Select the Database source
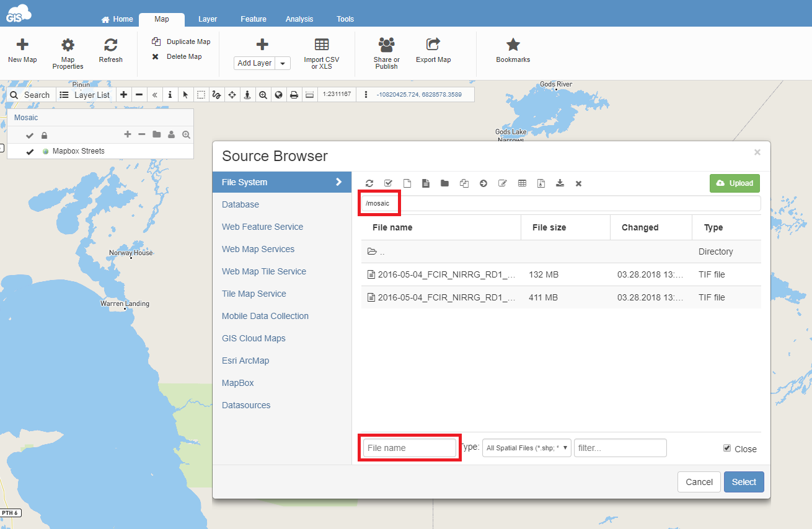The height and width of the screenshot is (529, 812). click(x=241, y=204)
